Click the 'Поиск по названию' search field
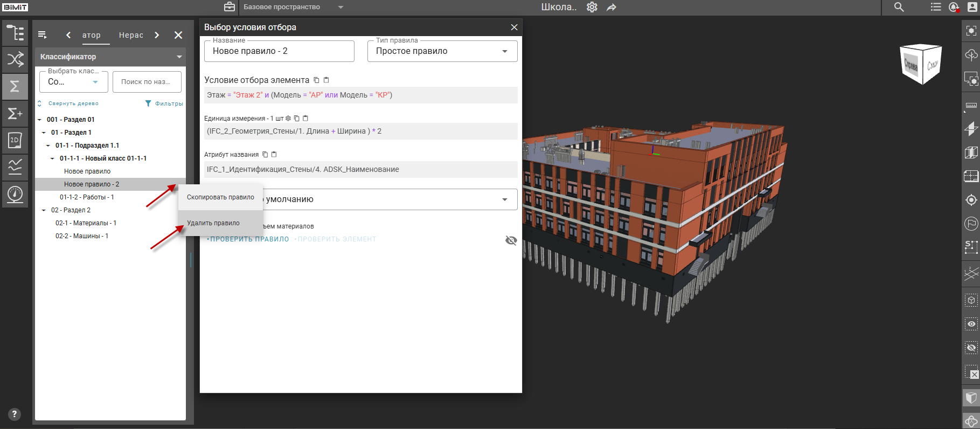 tap(147, 82)
